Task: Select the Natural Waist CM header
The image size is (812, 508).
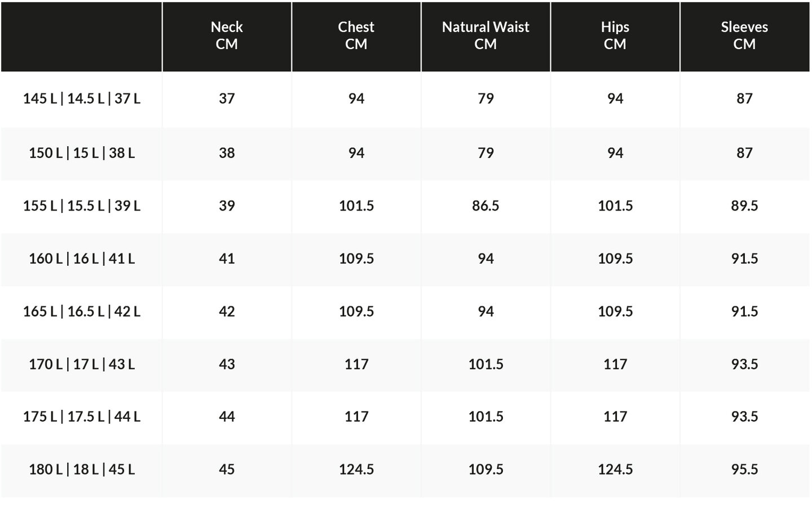Action: (x=486, y=36)
